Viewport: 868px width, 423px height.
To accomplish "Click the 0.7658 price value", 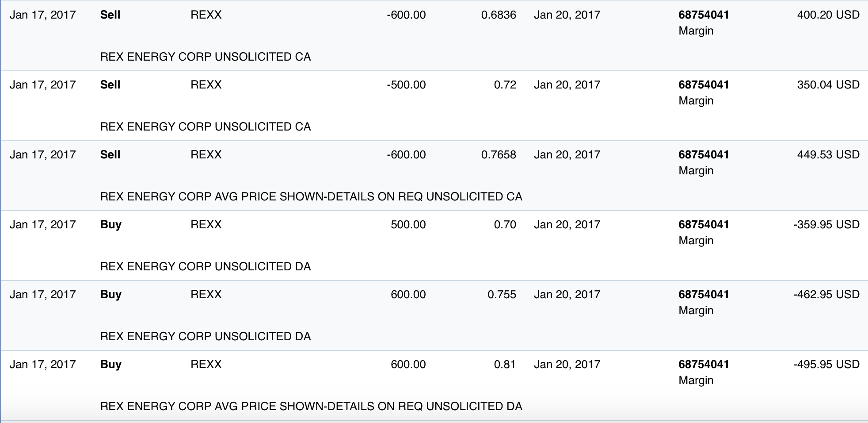I will 498,155.
